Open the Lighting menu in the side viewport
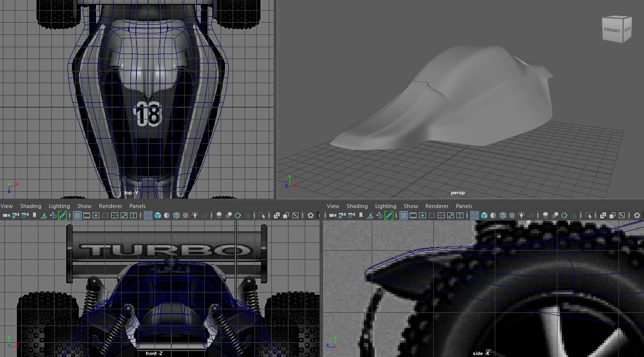The image size is (644, 357). (386, 206)
